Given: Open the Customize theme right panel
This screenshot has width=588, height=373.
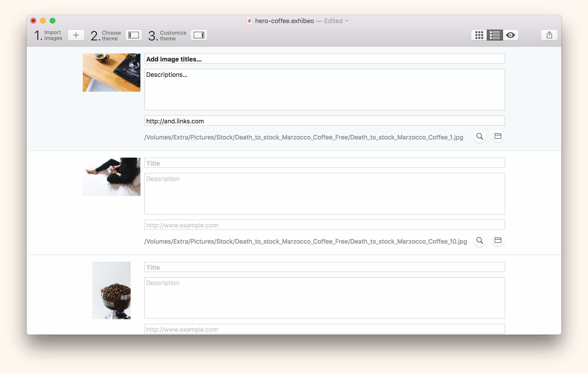Looking at the screenshot, I should click(x=199, y=35).
